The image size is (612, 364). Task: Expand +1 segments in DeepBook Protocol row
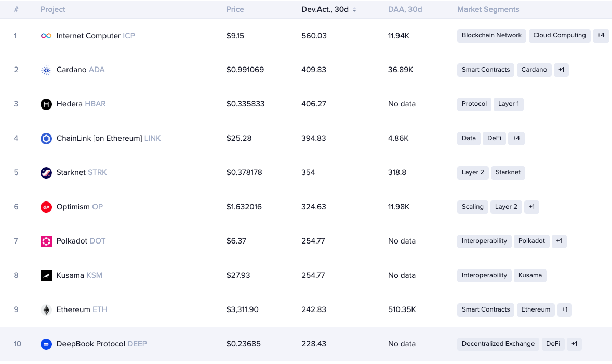[x=574, y=344]
